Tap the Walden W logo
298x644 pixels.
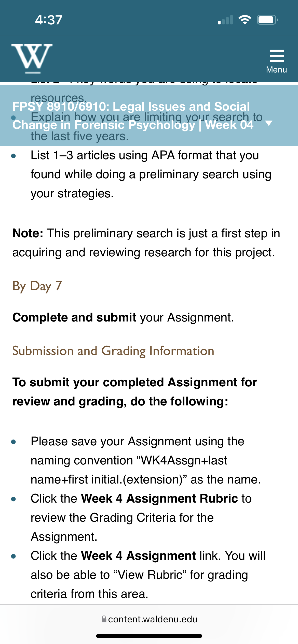coord(32,58)
